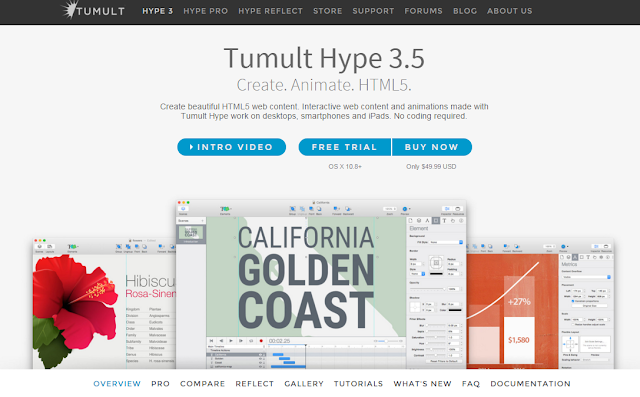Click the Backward icon in the California window
640x397 pixels.
(x=348, y=209)
